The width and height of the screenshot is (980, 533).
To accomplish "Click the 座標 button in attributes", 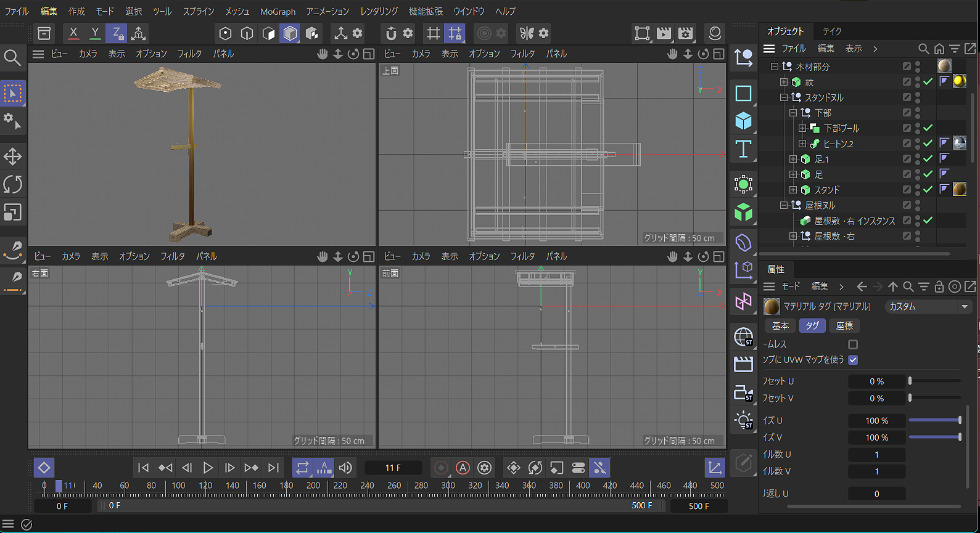I will [x=844, y=325].
